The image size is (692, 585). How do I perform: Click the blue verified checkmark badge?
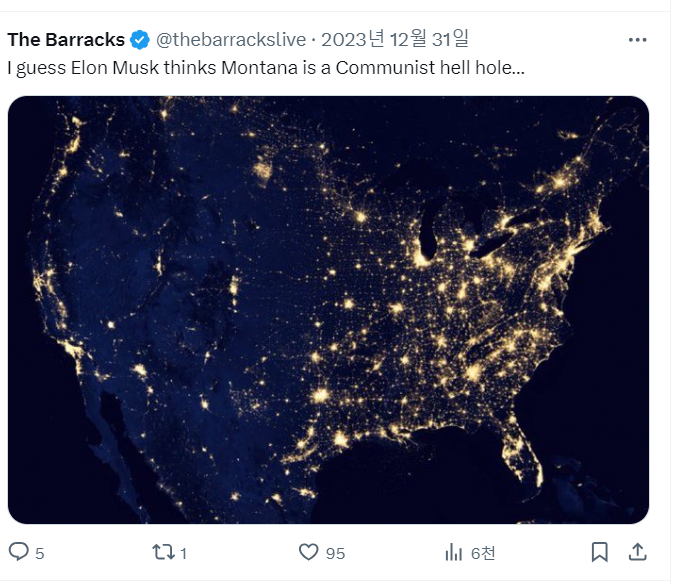[x=140, y=40]
